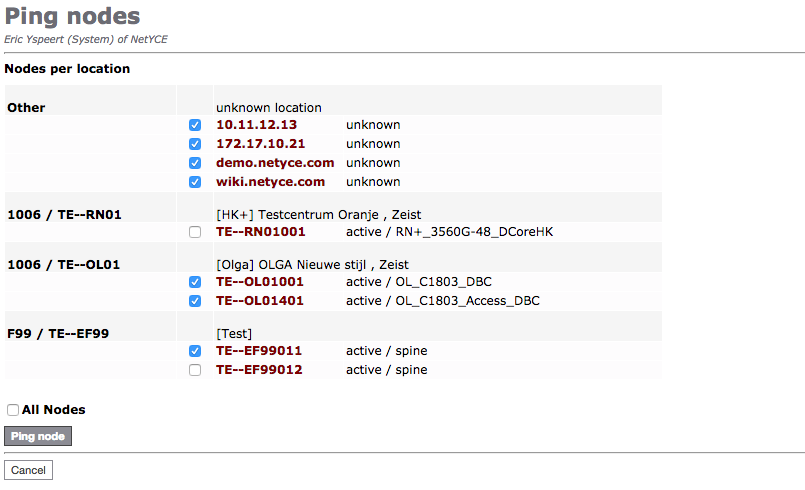The width and height of the screenshot is (805, 490).
Task: Click the TE--RN01001 node link
Action: click(260, 232)
